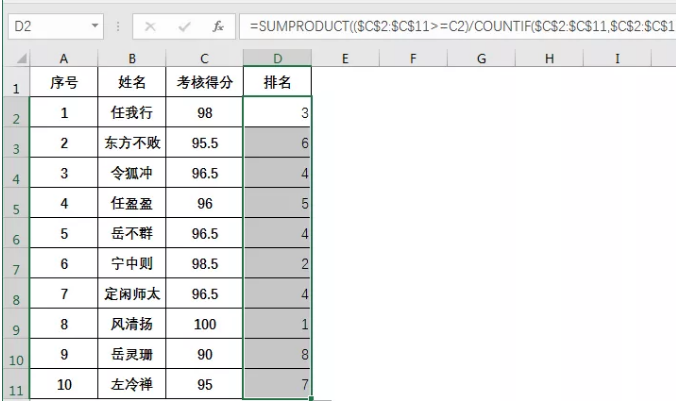
Task: Click rank cell 8 in 岳灵珊's row
Action: (x=277, y=353)
